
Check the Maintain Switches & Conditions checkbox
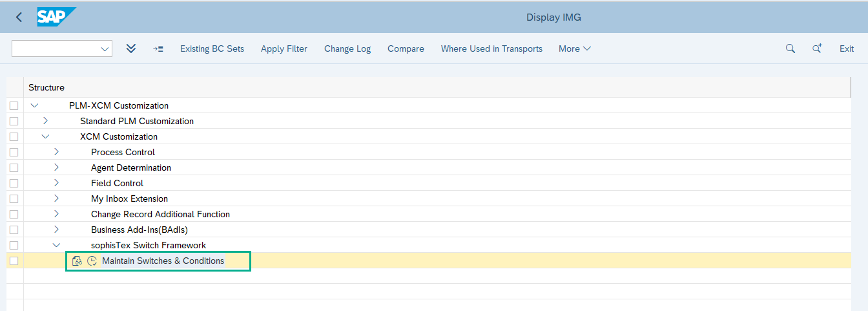coord(14,261)
